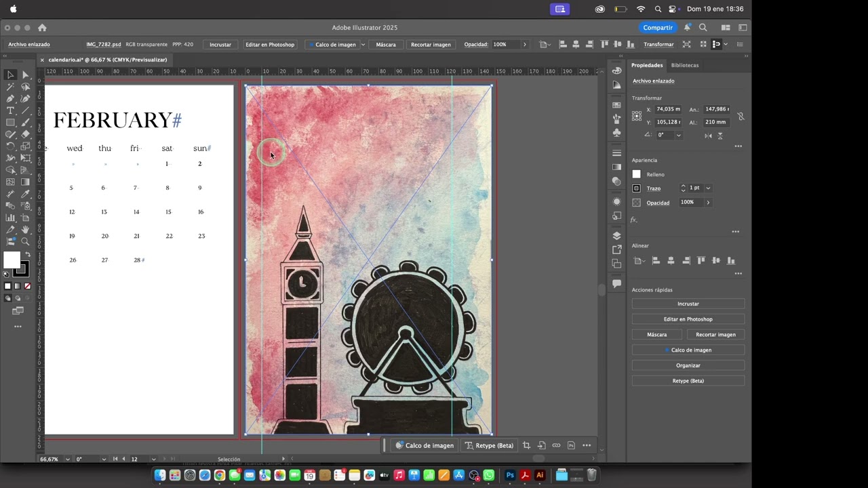
Task: Swap fill and stroke arrows
Action: pyautogui.click(x=28, y=254)
